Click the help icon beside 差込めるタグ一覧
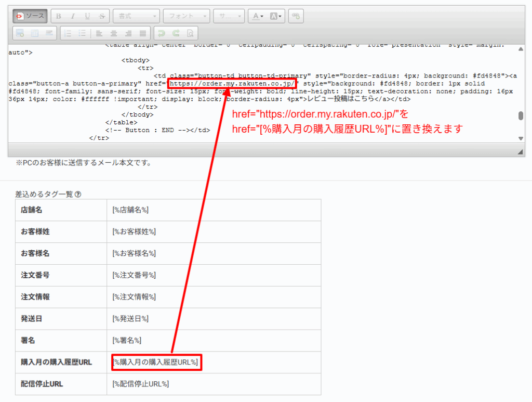 [x=78, y=194]
